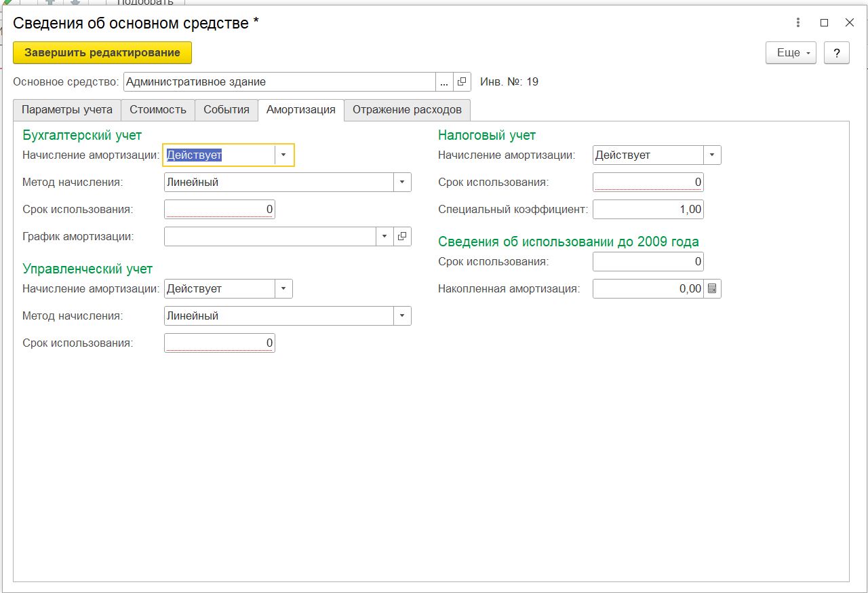Image resolution: width=868 pixels, height=593 pixels.
Task: Maximize the Сведения об основном средстве window
Action: click(824, 22)
